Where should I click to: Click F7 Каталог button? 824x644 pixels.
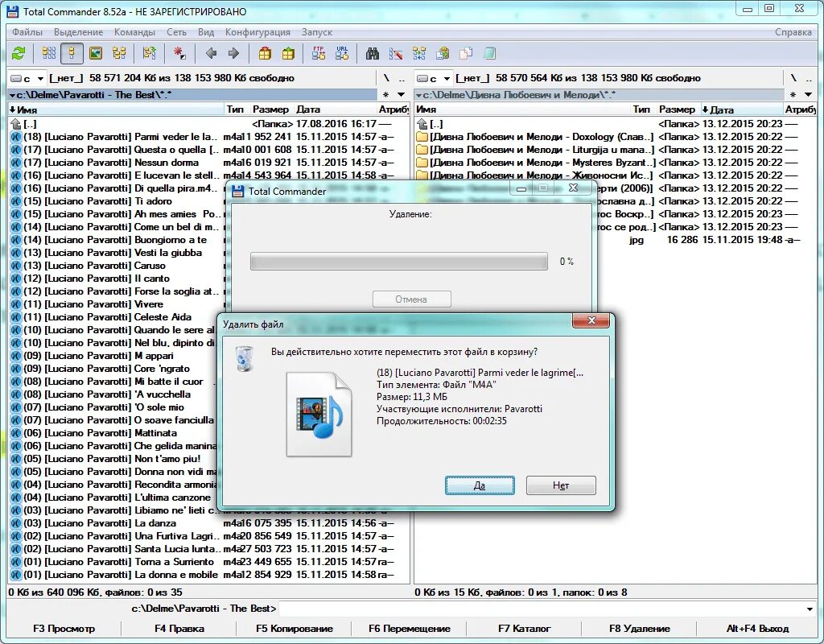point(524,628)
